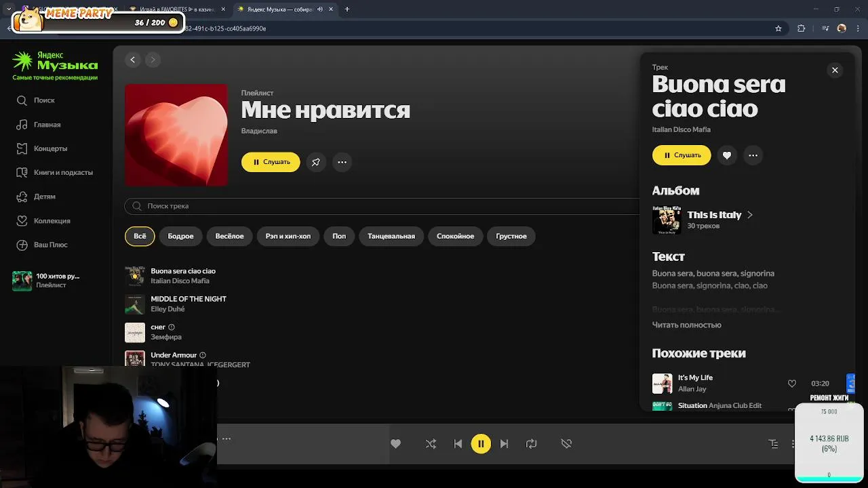Click the playlist Слушать button
This screenshot has width=868, height=488.
pos(271,162)
